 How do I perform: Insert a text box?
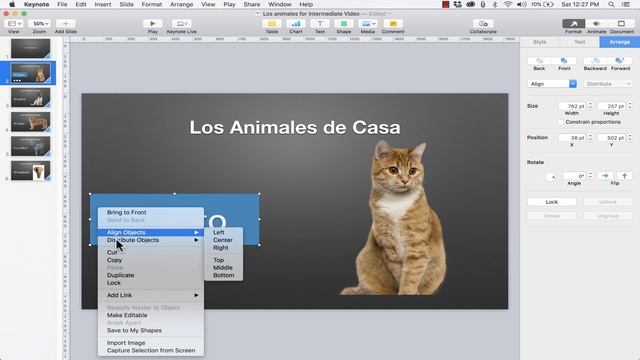320,24
